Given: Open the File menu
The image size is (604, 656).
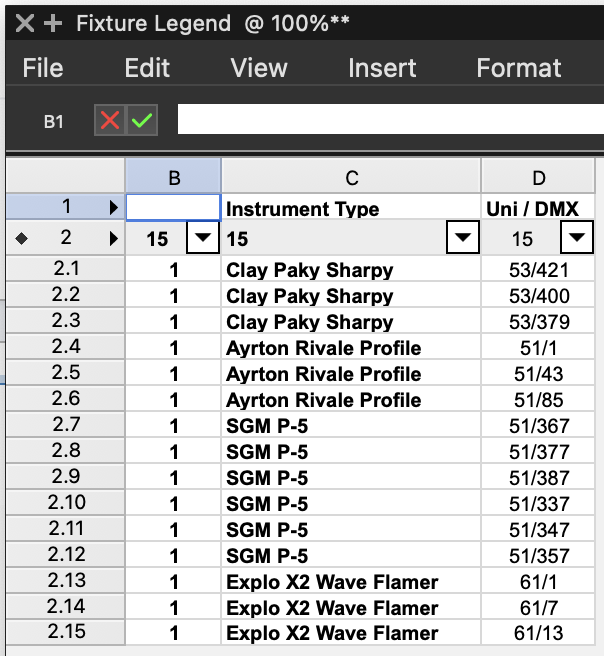Looking at the screenshot, I should pyautogui.click(x=43, y=68).
